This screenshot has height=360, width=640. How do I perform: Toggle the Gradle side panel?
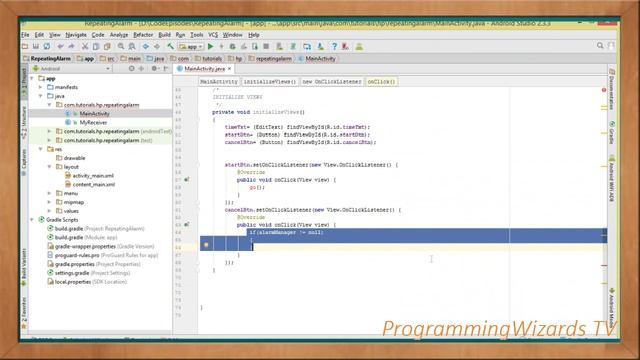tap(612, 132)
